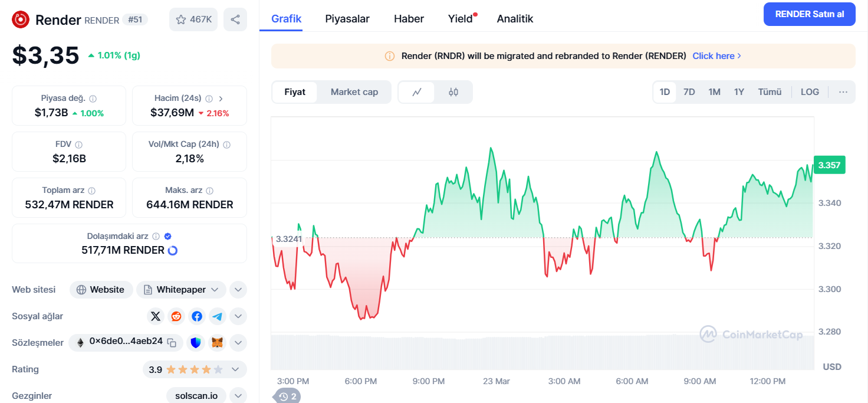This screenshot has height=403, width=868.
Task: Click the #51 rank badge
Action: click(135, 19)
